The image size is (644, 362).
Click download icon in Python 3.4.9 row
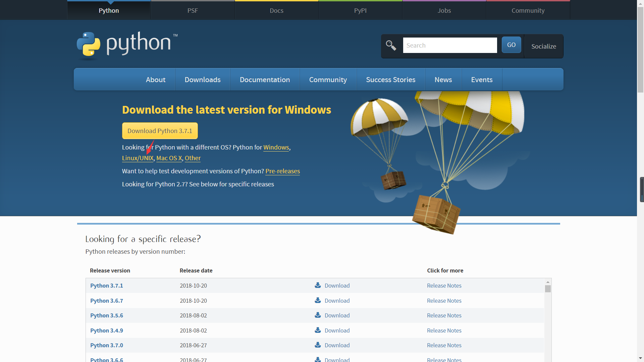pyautogui.click(x=318, y=330)
